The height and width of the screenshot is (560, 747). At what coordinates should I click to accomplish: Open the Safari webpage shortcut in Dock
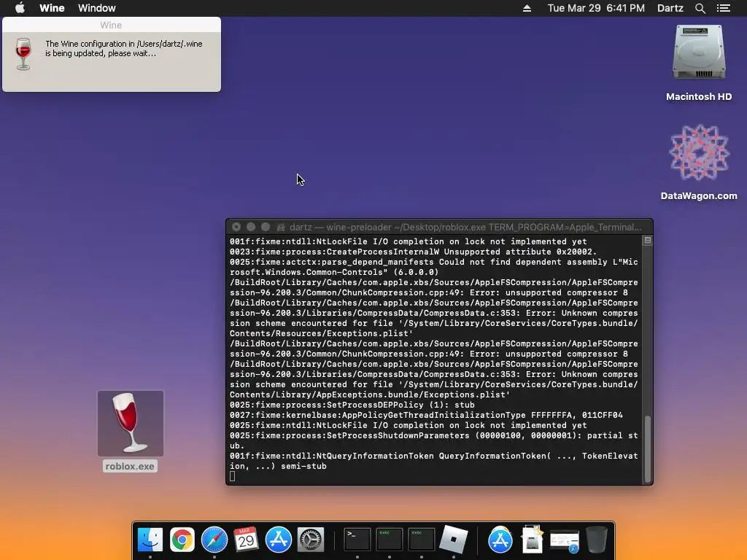pos(565,540)
